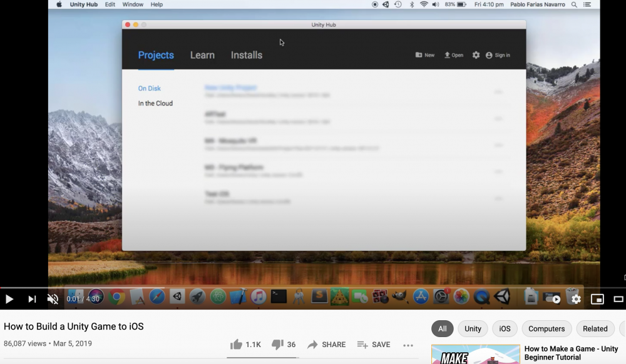Image resolution: width=626 pixels, height=364 pixels.
Task: Open Siri from the dock
Action: [x=96, y=297]
